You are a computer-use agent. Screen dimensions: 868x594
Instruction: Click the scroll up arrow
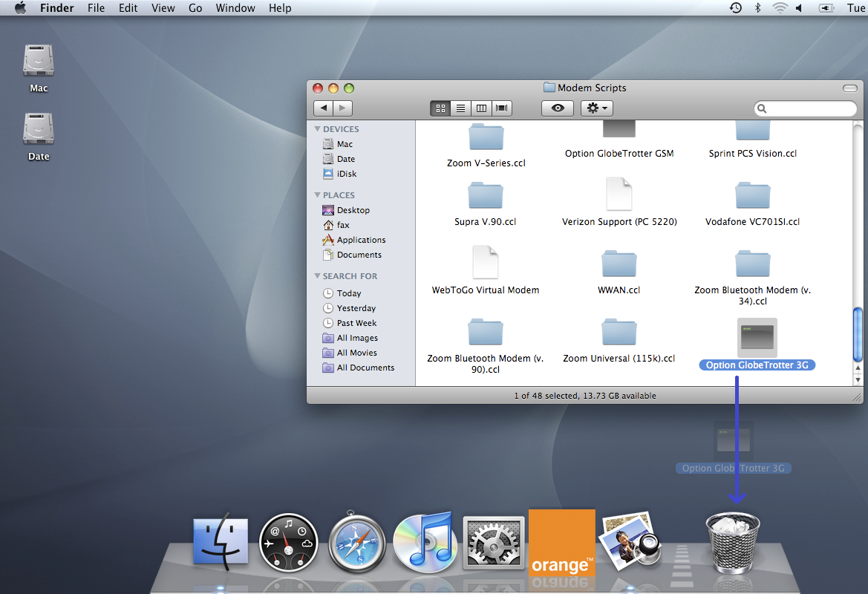pos(858,368)
